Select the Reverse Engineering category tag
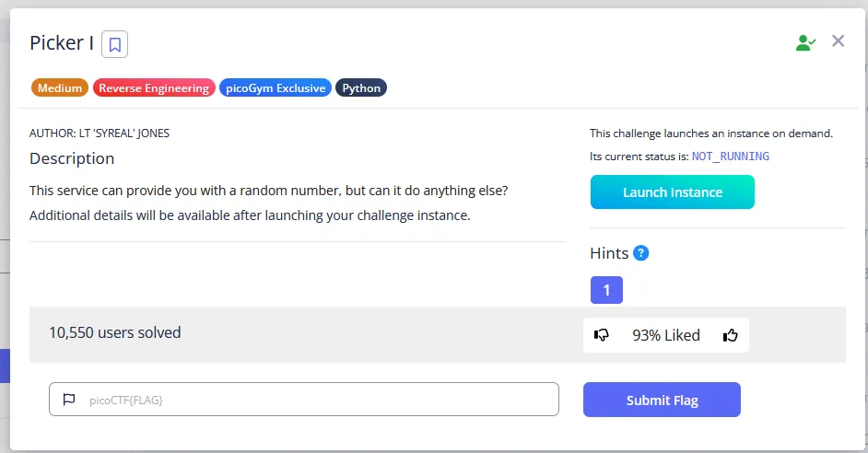 [x=154, y=88]
